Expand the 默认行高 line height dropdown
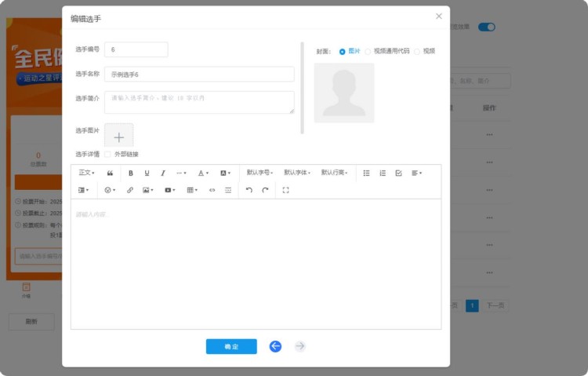The width and height of the screenshot is (588, 376). 334,173
